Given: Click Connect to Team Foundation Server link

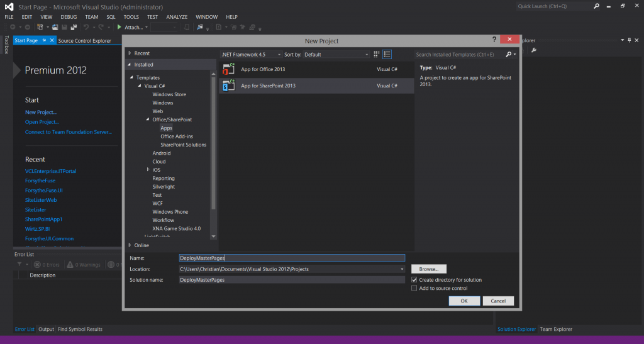Looking at the screenshot, I should tap(68, 132).
